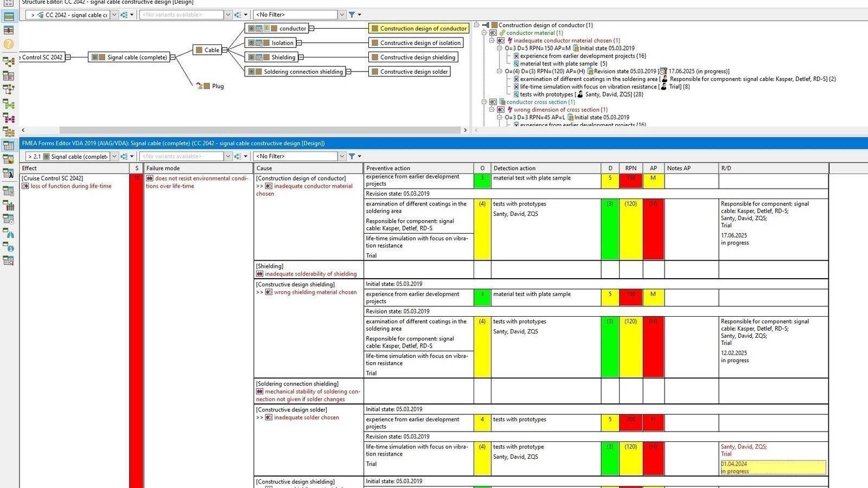Collapse Construction design of conductor tree root
Screen dimensions: 868x488
tap(476, 25)
